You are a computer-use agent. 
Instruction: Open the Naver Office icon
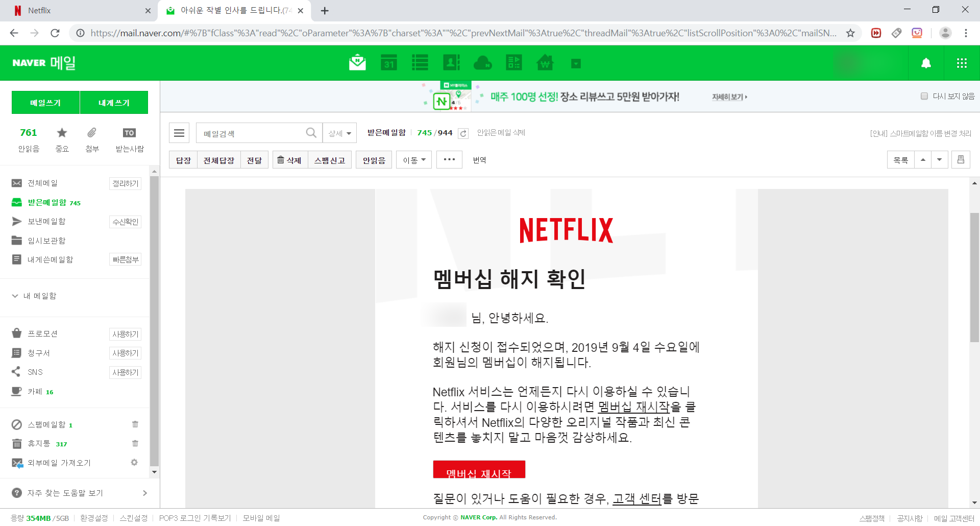514,63
